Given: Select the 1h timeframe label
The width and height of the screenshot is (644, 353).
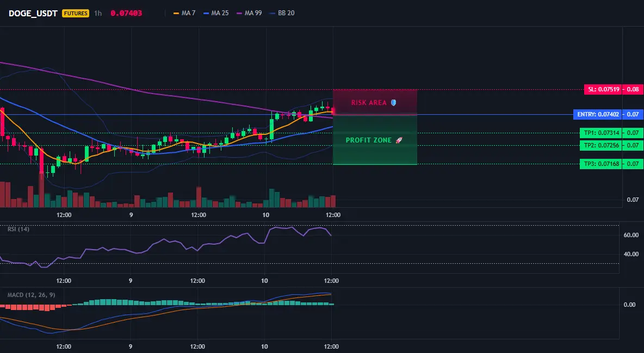Looking at the screenshot, I should (x=98, y=13).
